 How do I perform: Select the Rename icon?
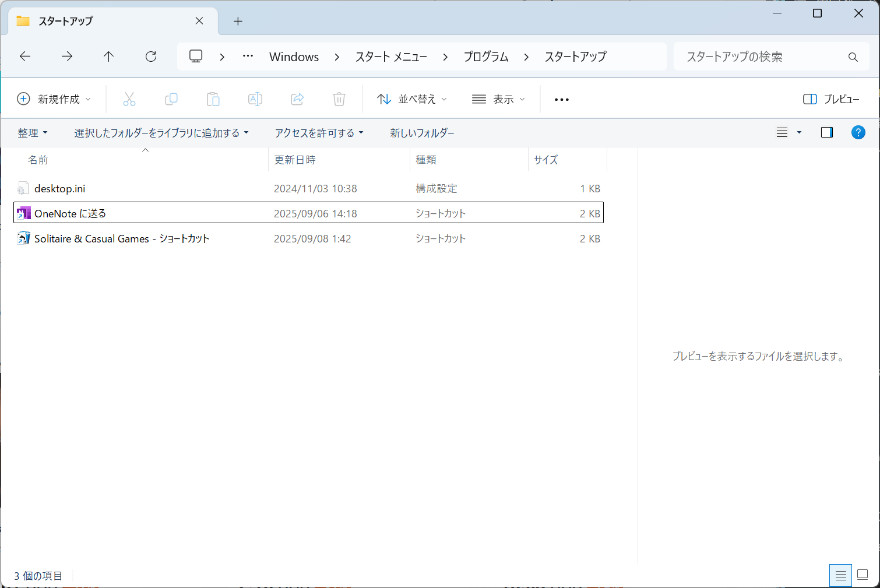click(x=255, y=98)
